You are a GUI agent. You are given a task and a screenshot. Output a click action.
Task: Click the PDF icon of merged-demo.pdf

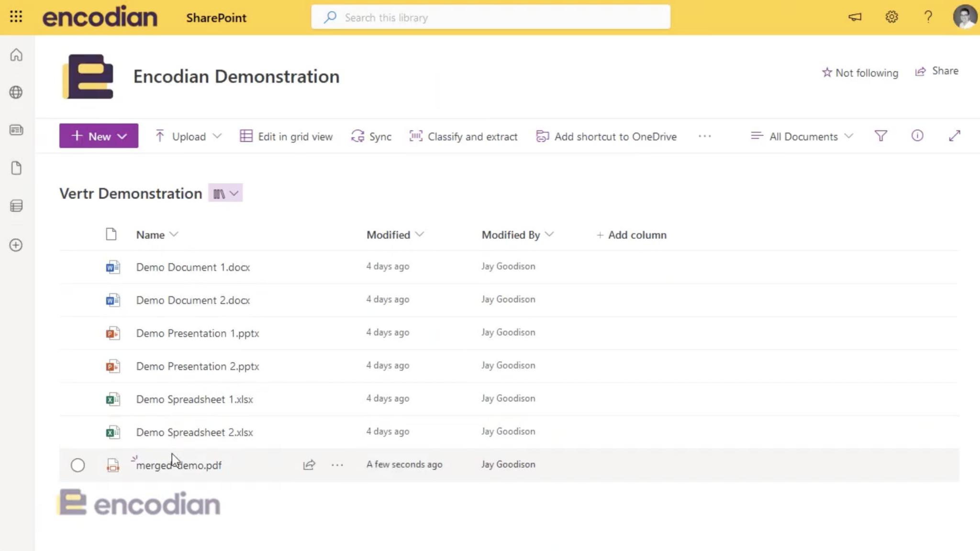click(113, 465)
